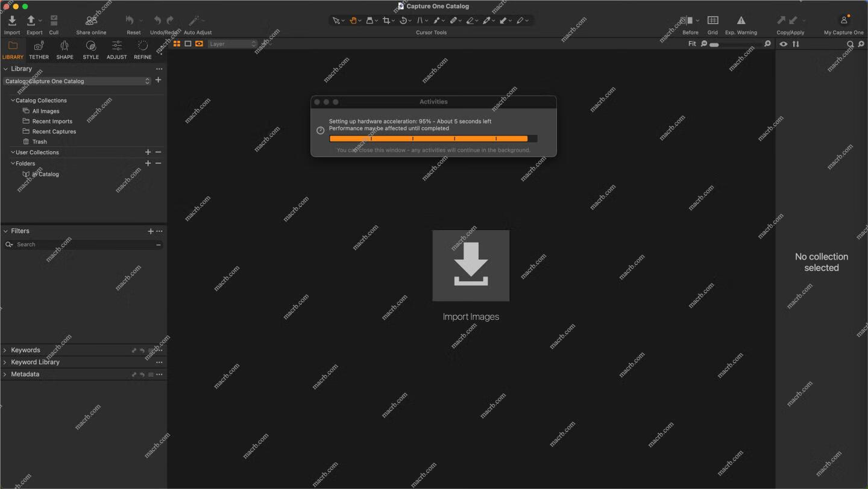Switch to the SHAPE tool tab
This screenshot has width=868, height=489.
pos(64,50)
